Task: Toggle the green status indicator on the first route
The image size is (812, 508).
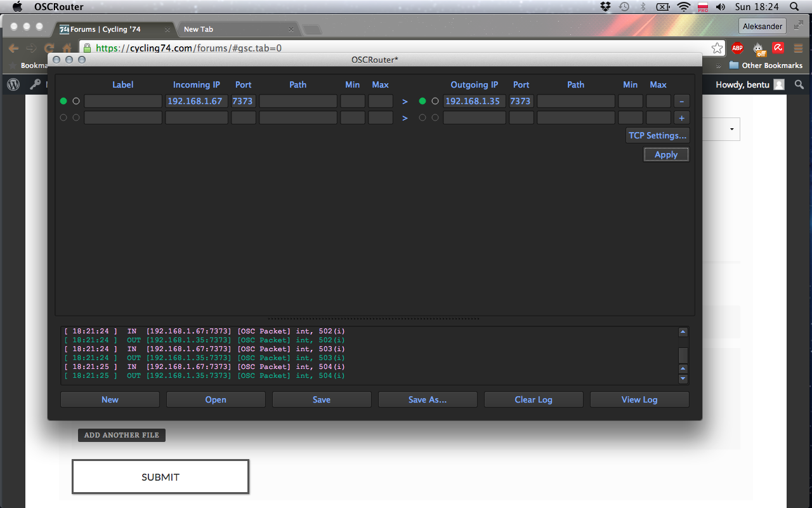Action: point(62,100)
